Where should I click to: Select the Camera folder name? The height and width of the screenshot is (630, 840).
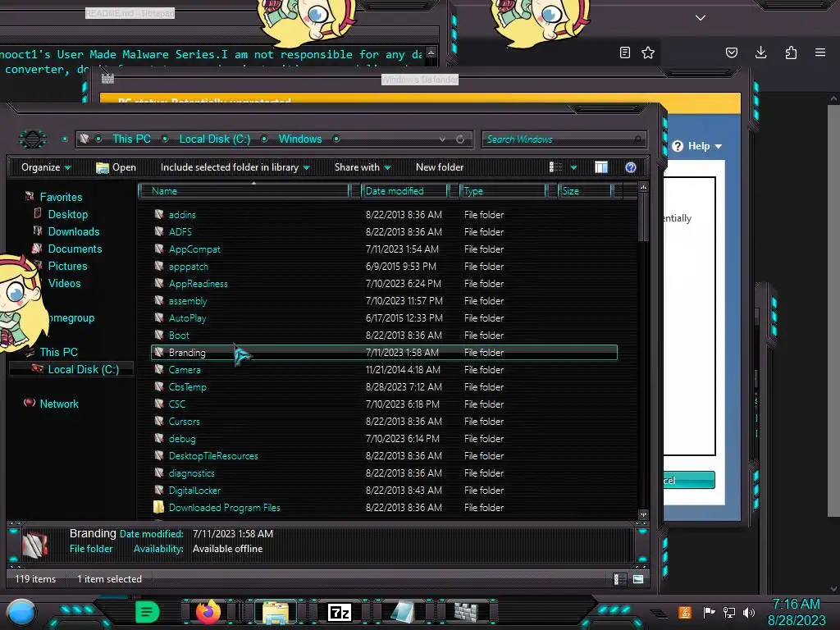coord(185,369)
